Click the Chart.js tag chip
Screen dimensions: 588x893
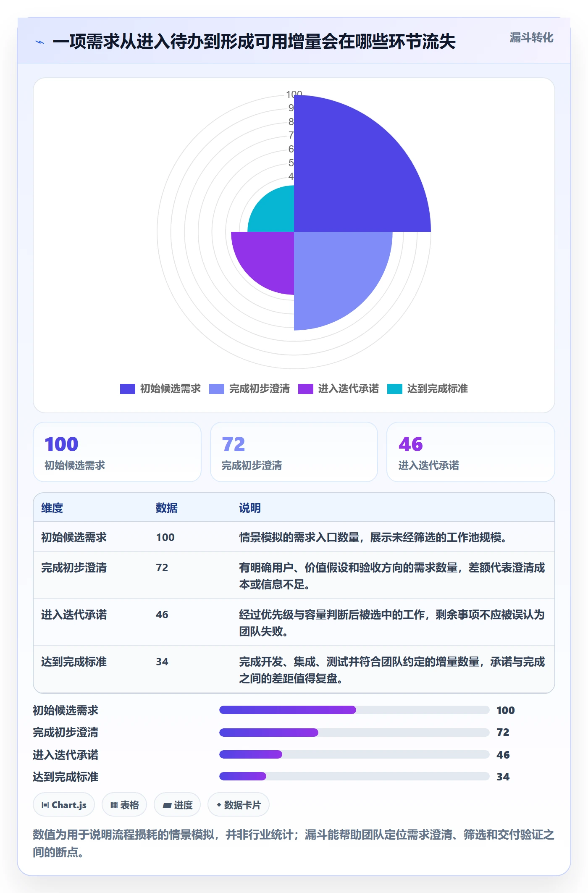[x=64, y=805]
